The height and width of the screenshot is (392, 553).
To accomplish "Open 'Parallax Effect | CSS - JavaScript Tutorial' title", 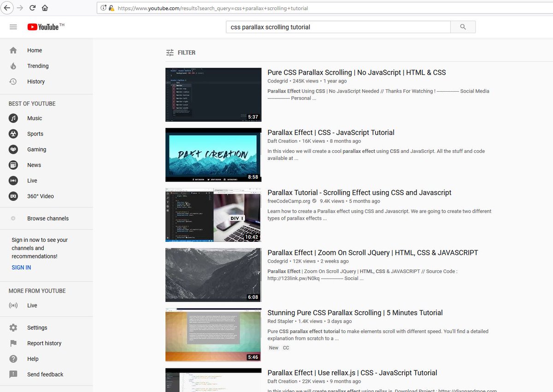I will (331, 133).
